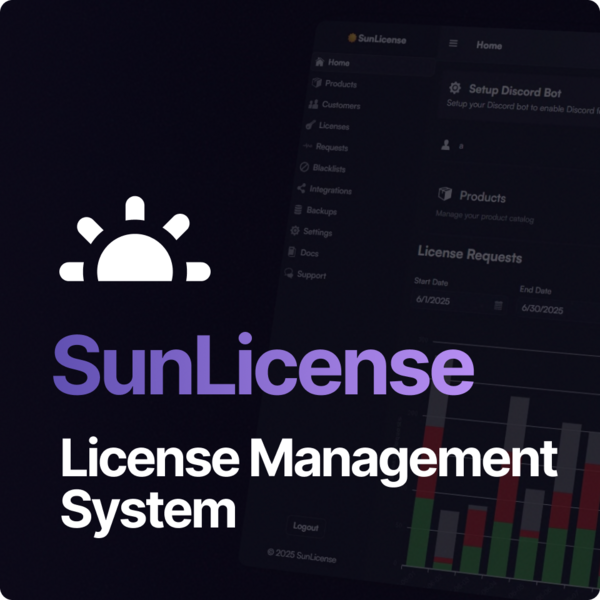Viewport: 600px width, 600px height.
Task: Click the © 2025 SunLicense footer text
Action: 302,555
